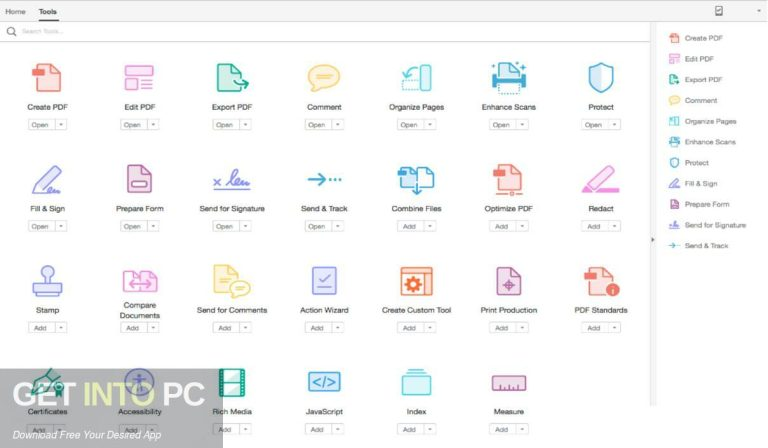Expand dropdown arrow beside Combine Files Add
The width and height of the screenshot is (768, 448).
430,226
